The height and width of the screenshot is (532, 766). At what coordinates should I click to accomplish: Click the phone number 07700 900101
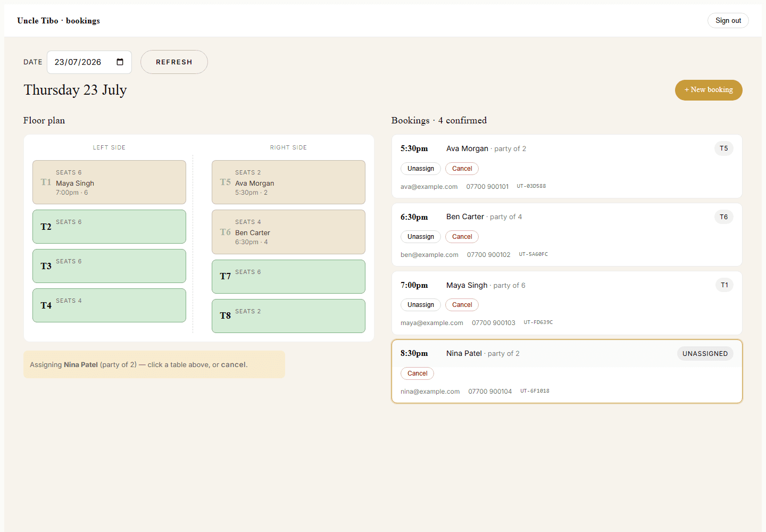click(487, 187)
